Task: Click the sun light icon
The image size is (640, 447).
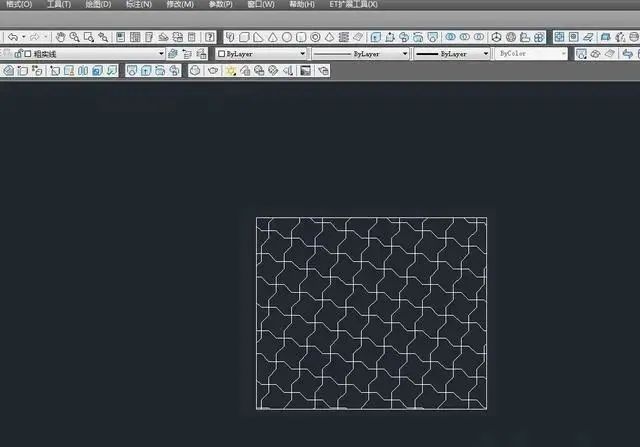Action: 231,71
